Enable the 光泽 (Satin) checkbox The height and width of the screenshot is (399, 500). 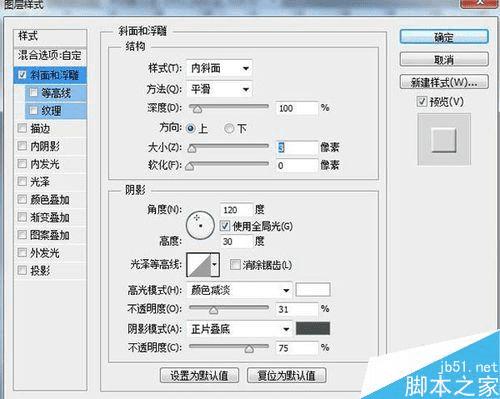[x=22, y=181]
